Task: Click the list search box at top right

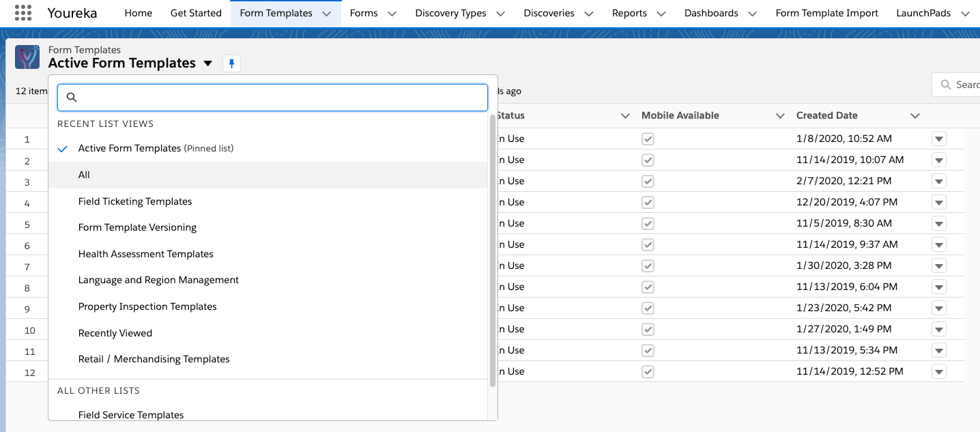Action: coord(956,85)
